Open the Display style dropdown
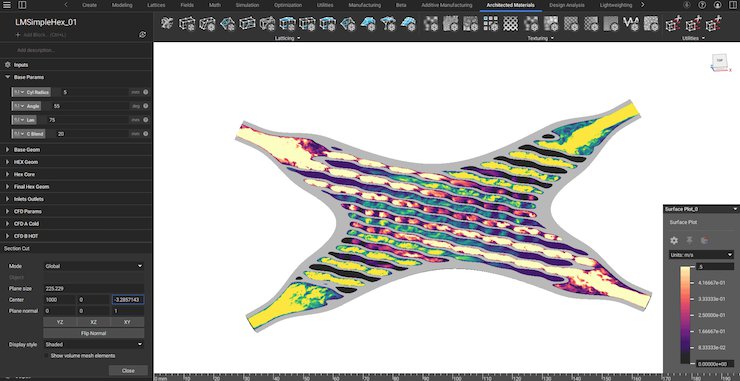This screenshot has height=381, width=740. (93, 344)
